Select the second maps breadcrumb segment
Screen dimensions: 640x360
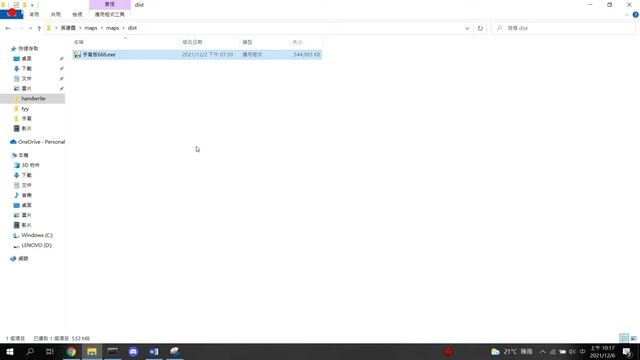[x=112, y=28]
